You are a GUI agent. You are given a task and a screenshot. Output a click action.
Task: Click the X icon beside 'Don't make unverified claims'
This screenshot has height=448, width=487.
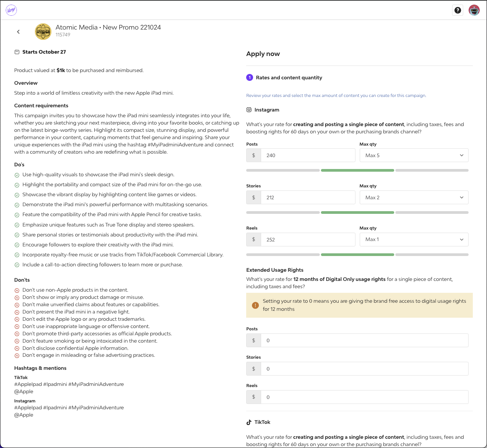point(17,305)
